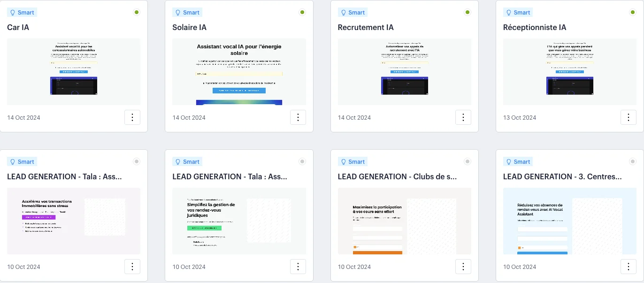Open options menu on the Simplifiez la gestion card
Viewport: 644px width, 283px height.
click(298, 267)
